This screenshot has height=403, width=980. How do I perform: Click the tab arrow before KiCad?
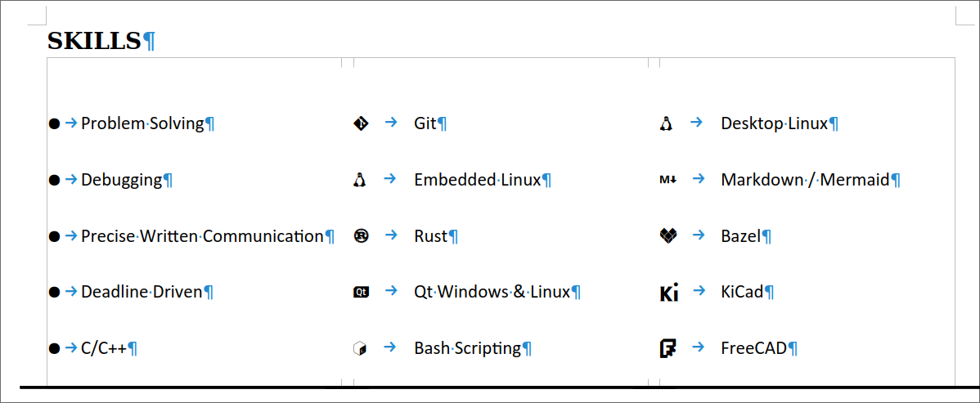click(x=697, y=291)
